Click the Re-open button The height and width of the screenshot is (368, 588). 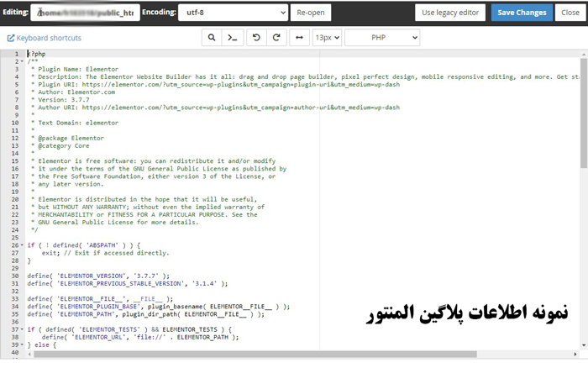coord(311,13)
